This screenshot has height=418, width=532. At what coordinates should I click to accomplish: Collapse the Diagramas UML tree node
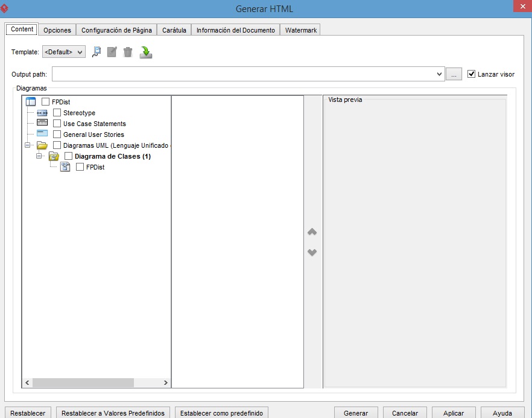coord(27,145)
